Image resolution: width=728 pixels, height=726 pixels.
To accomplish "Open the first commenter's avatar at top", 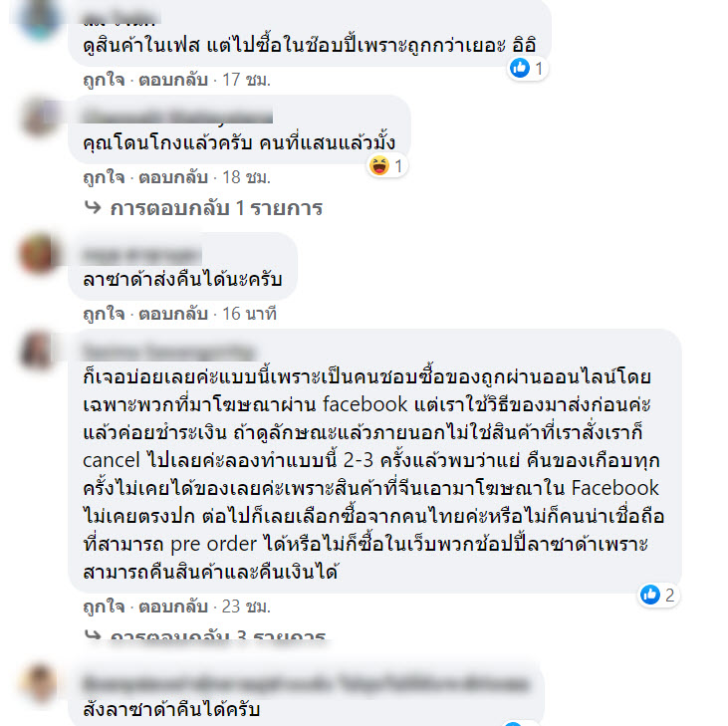I will click(40, 19).
